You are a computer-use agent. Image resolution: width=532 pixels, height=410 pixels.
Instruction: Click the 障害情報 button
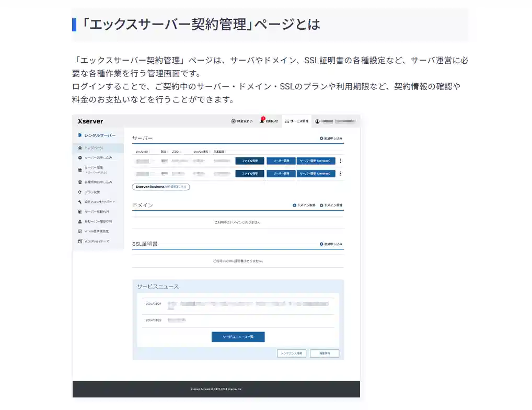(x=325, y=354)
